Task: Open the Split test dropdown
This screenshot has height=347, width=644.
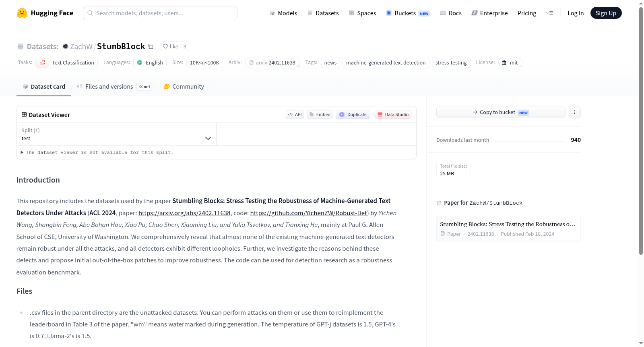Action: tap(116, 134)
